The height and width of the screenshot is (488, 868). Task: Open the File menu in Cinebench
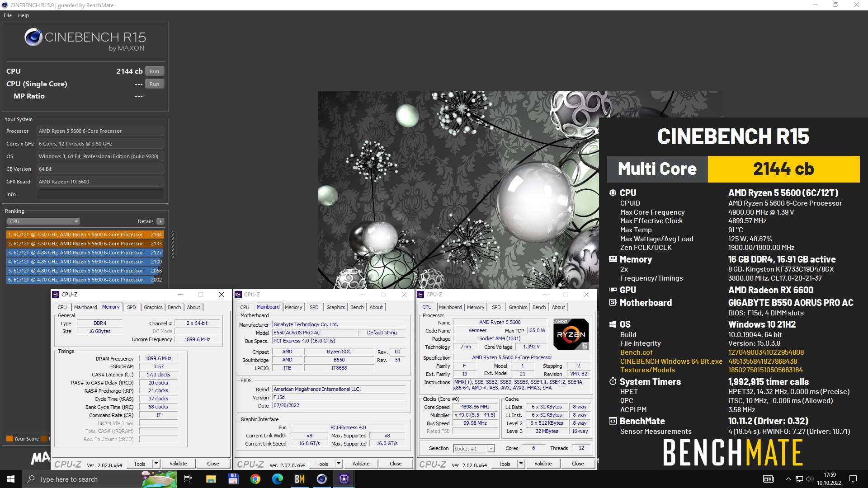(8, 15)
